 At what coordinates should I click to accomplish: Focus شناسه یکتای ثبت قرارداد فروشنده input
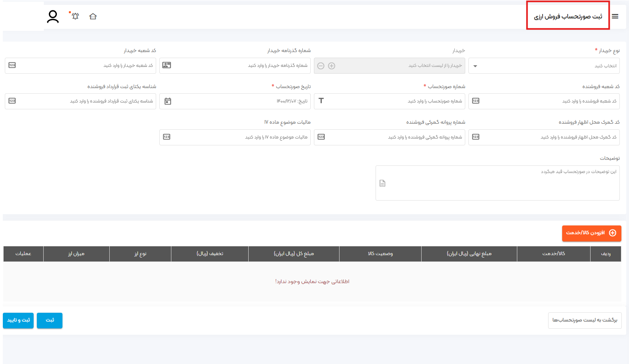pos(80,101)
